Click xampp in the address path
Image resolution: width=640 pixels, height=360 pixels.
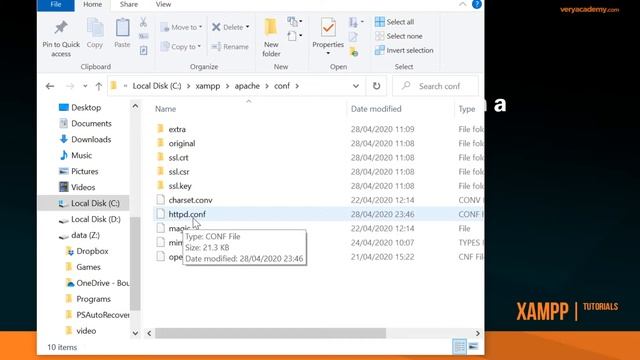point(208,86)
